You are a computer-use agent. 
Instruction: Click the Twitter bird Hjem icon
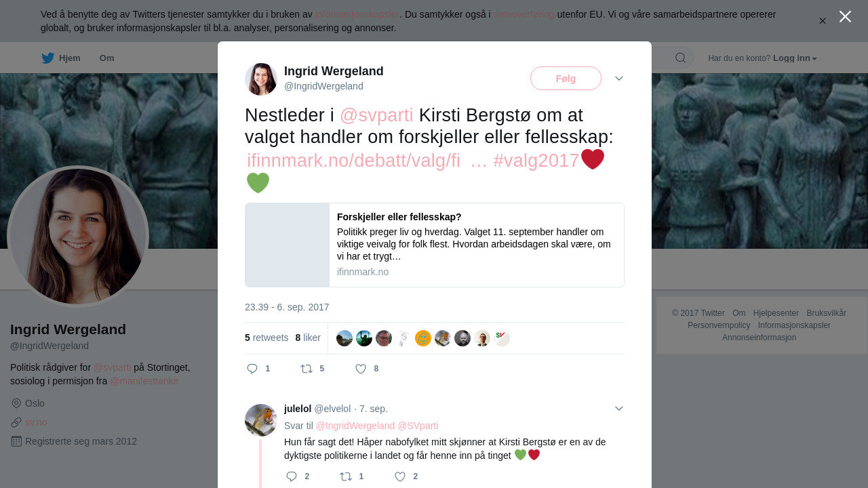click(47, 58)
